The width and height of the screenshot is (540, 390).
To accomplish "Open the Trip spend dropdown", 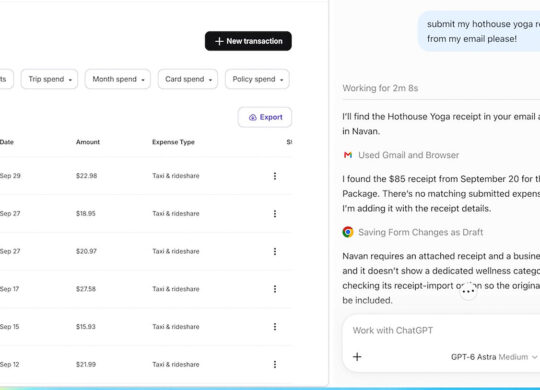I will click(x=49, y=79).
